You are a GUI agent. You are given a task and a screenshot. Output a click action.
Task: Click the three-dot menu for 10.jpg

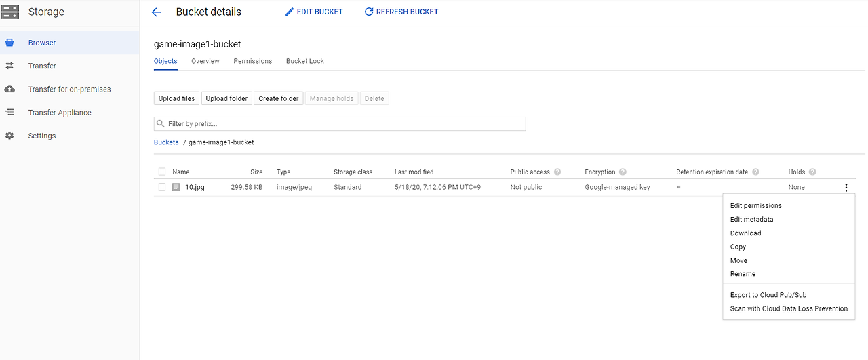click(846, 188)
